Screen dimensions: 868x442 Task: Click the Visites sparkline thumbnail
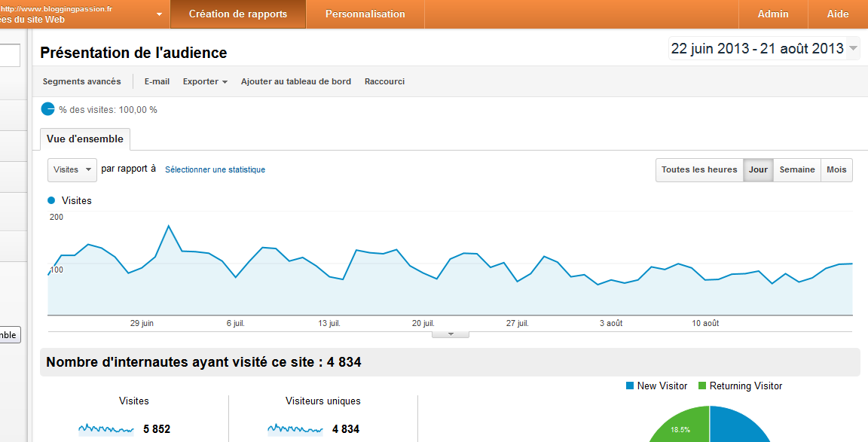click(105, 428)
